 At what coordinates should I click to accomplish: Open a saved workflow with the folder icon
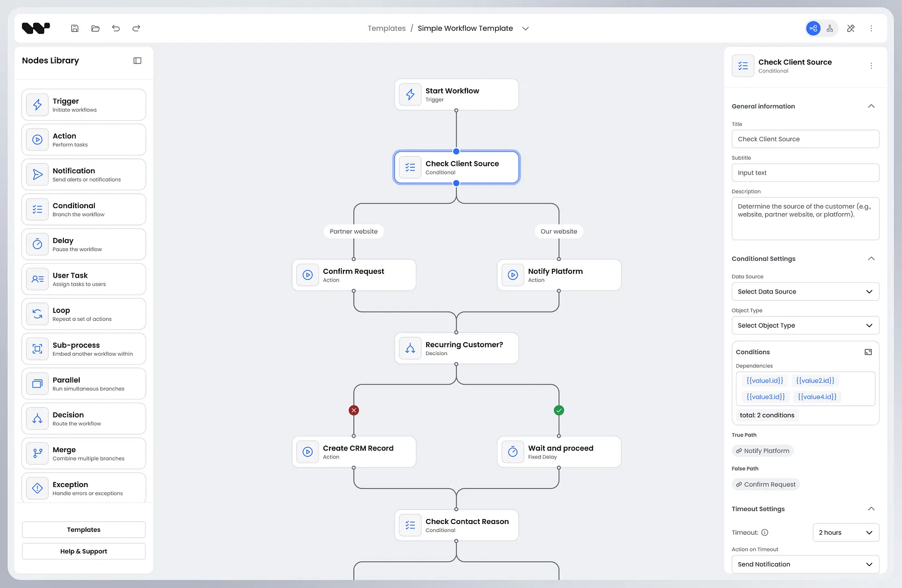(95, 28)
